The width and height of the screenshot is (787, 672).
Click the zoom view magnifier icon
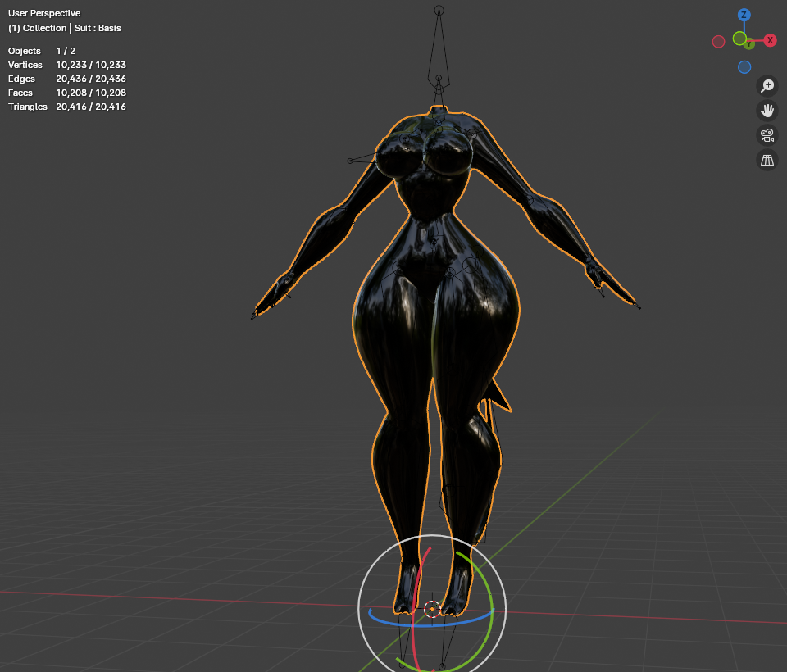(x=767, y=86)
